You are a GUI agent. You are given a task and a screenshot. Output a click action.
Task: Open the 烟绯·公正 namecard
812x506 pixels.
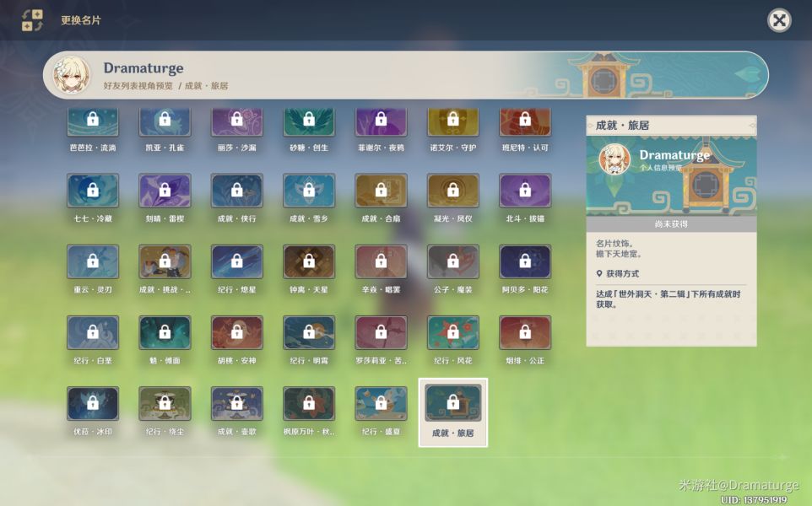click(524, 332)
